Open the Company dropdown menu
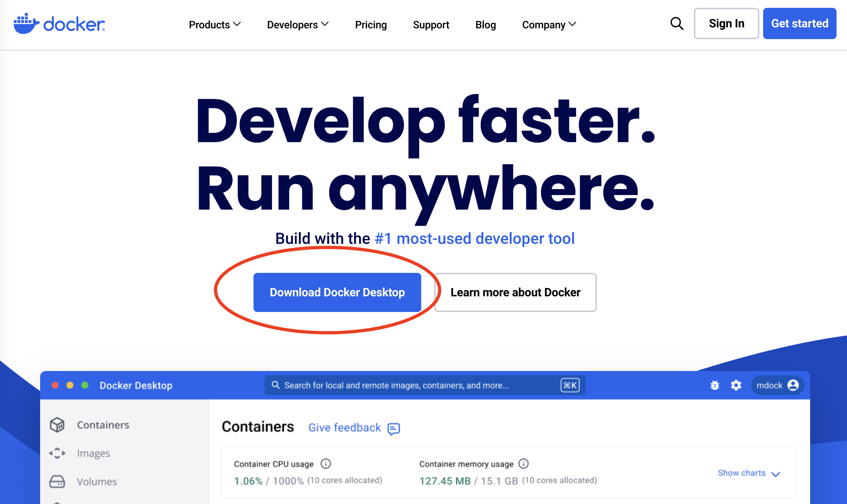This screenshot has height=504, width=847. [548, 24]
